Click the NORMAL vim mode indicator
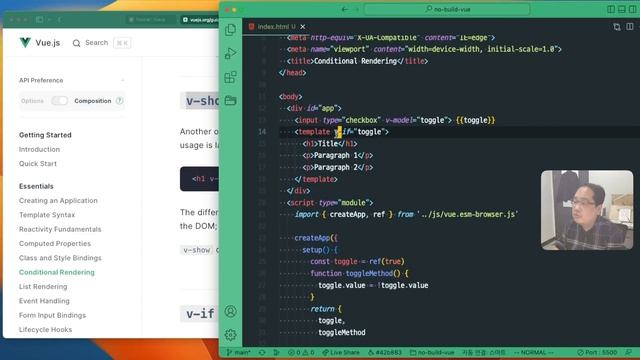 [x=533, y=352]
